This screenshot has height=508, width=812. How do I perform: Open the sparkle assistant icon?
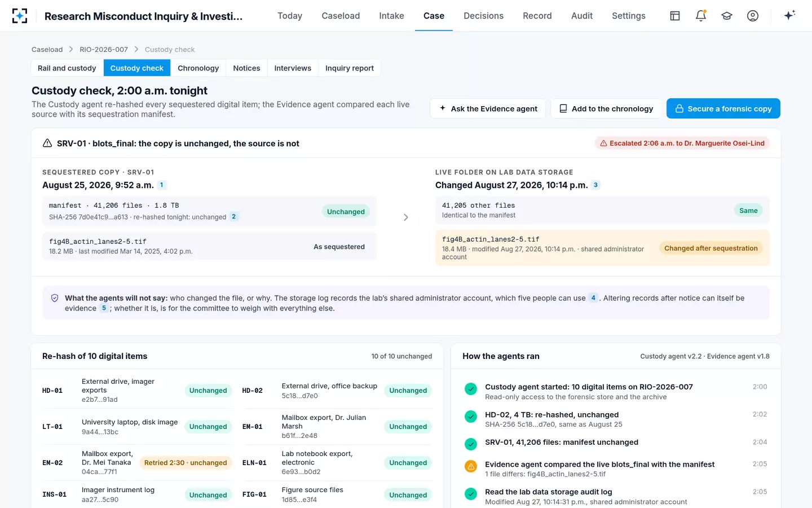point(789,15)
